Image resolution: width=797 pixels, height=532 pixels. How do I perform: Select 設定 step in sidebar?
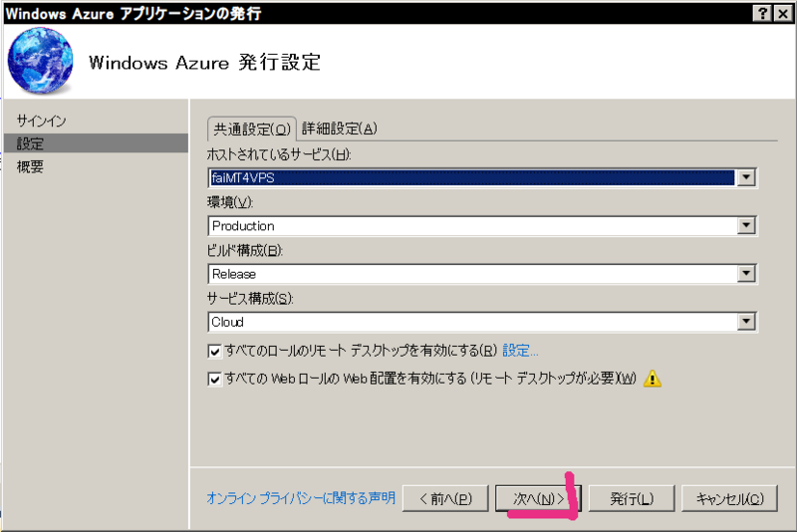(96, 143)
